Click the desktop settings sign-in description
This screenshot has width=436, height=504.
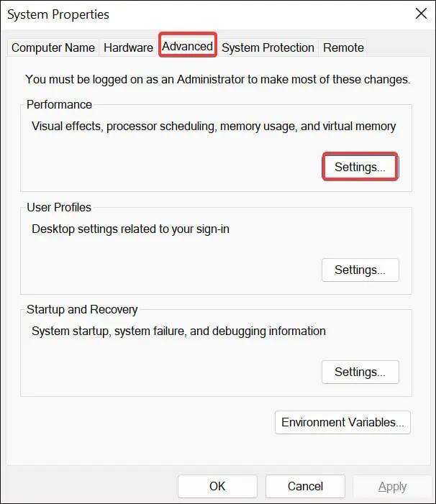(x=130, y=229)
